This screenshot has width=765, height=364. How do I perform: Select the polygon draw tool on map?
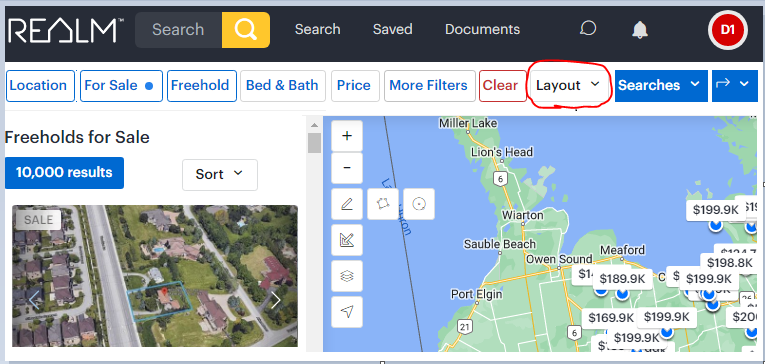click(383, 204)
